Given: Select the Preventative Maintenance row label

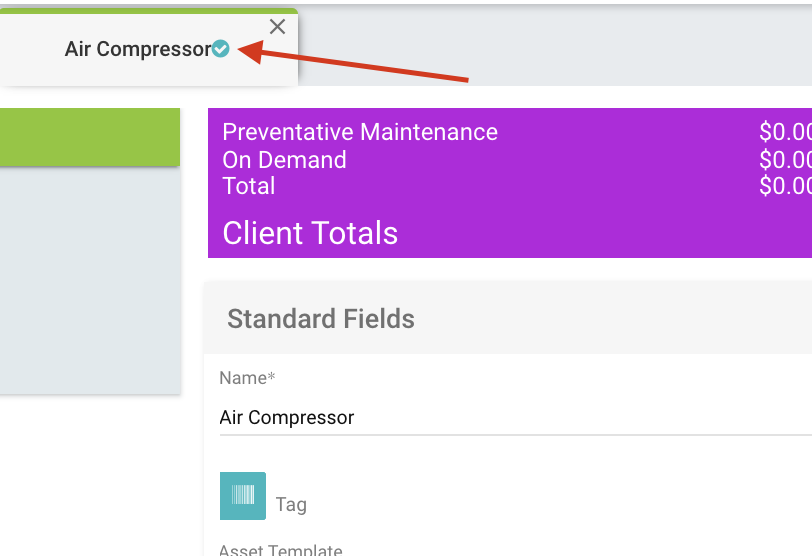Looking at the screenshot, I should (x=360, y=132).
